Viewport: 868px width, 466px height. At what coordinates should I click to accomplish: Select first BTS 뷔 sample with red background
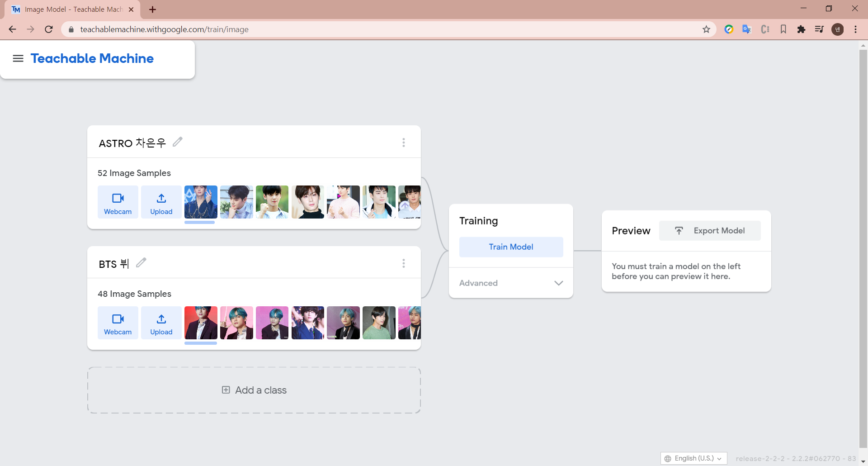(201, 323)
